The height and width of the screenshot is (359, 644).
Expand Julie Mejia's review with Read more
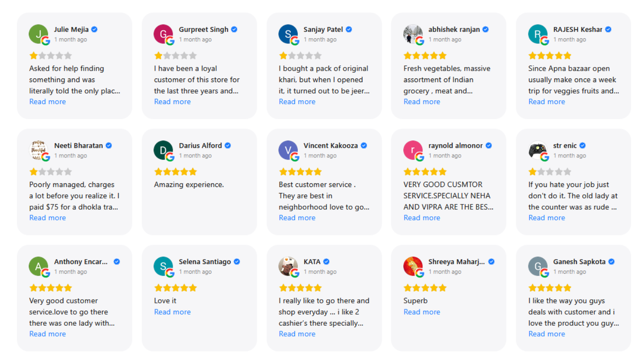tap(48, 102)
